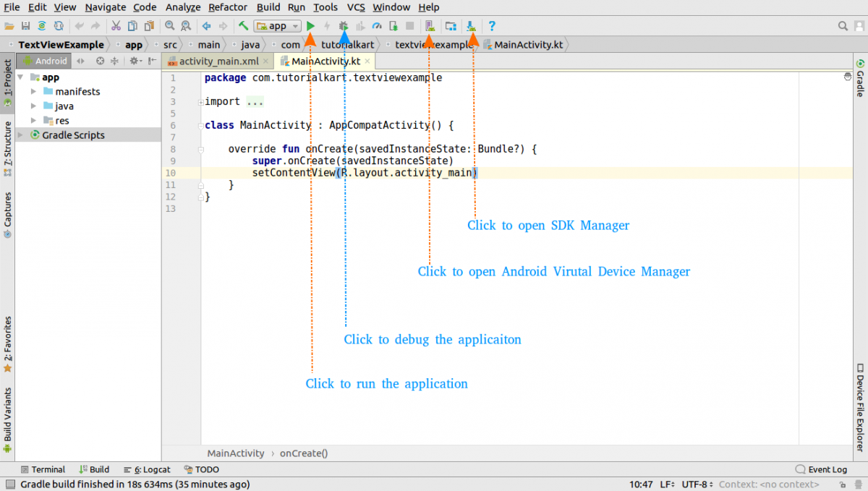Screen dimensions: 868x491
Task: Open the AVD Manager from toolbar
Action: pyautogui.click(x=430, y=26)
